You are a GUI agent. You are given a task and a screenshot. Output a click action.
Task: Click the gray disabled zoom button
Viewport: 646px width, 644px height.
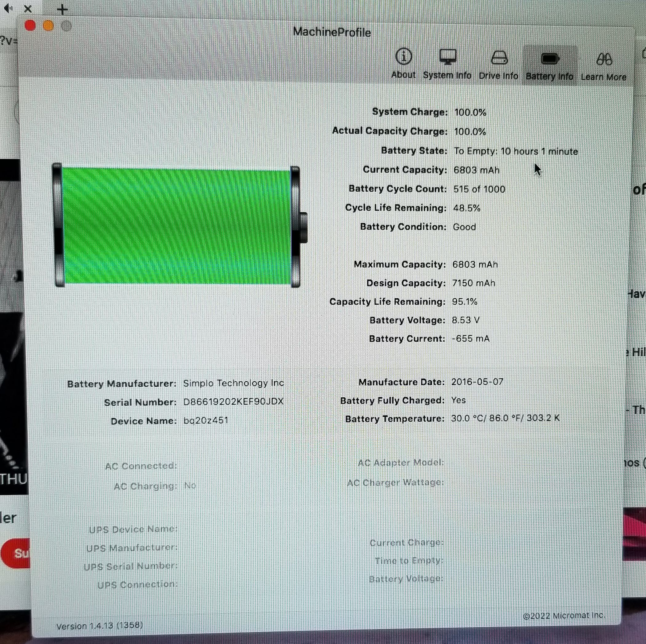(66, 26)
